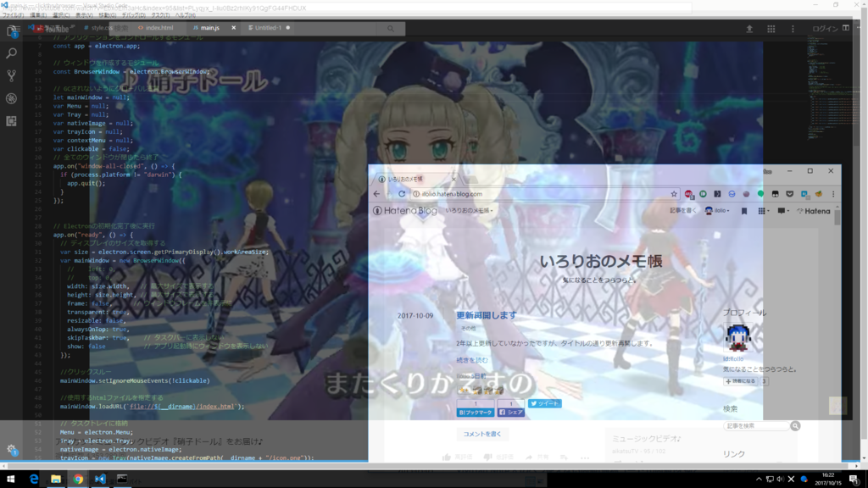Click the YouTube ログイン sign-in button
Image resolution: width=868 pixels, height=488 pixels.
[x=825, y=29]
